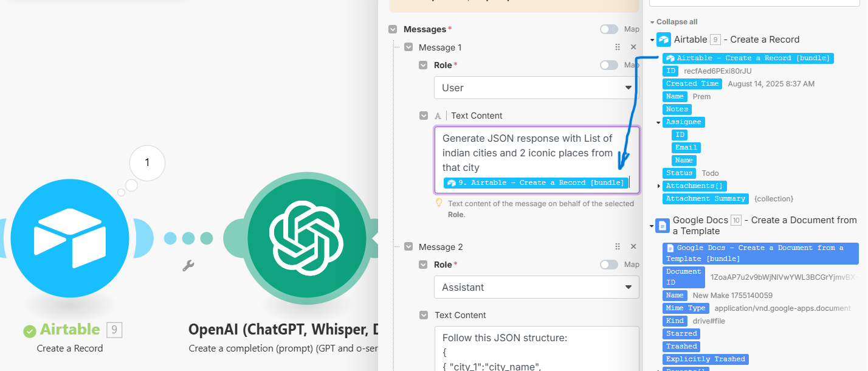
Task: Toggle the Map switch for Message 2 Role
Action: (x=608, y=265)
